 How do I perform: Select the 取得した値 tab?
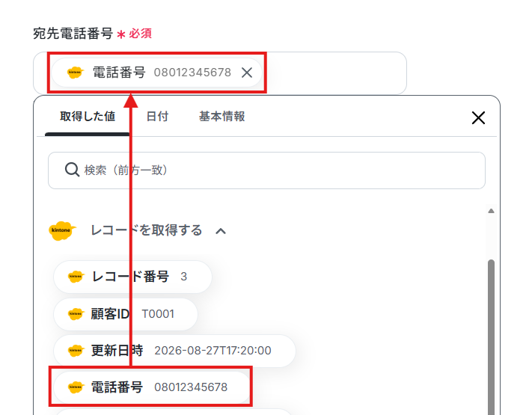[x=88, y=117]
